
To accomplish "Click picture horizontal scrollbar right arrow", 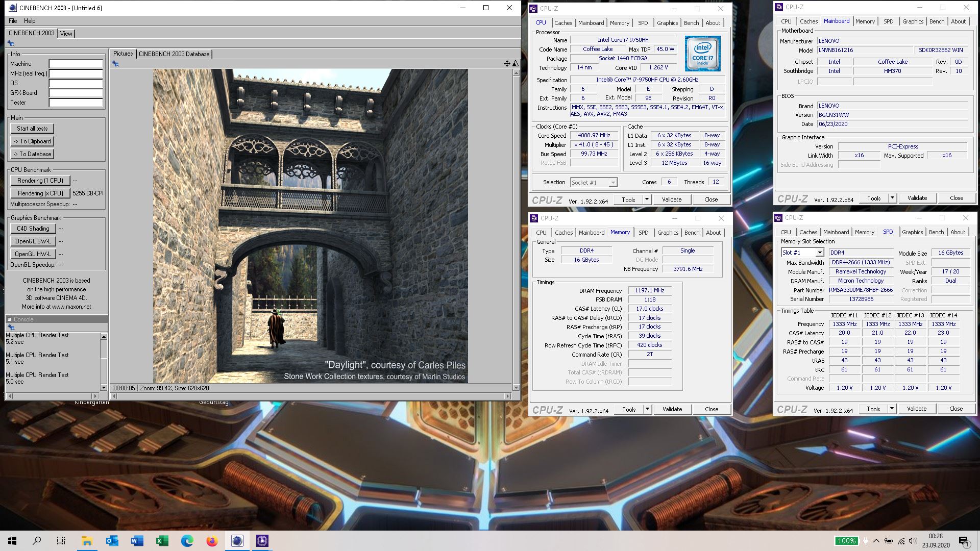I will pyautogui.click(x=507, y=396).
